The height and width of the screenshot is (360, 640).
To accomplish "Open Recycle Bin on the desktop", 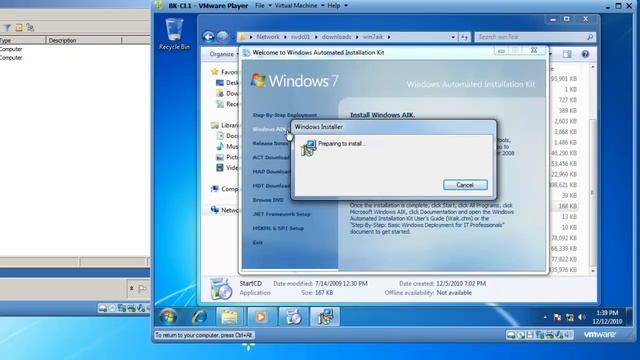I will pyautogui.click(x=174, y=34).
